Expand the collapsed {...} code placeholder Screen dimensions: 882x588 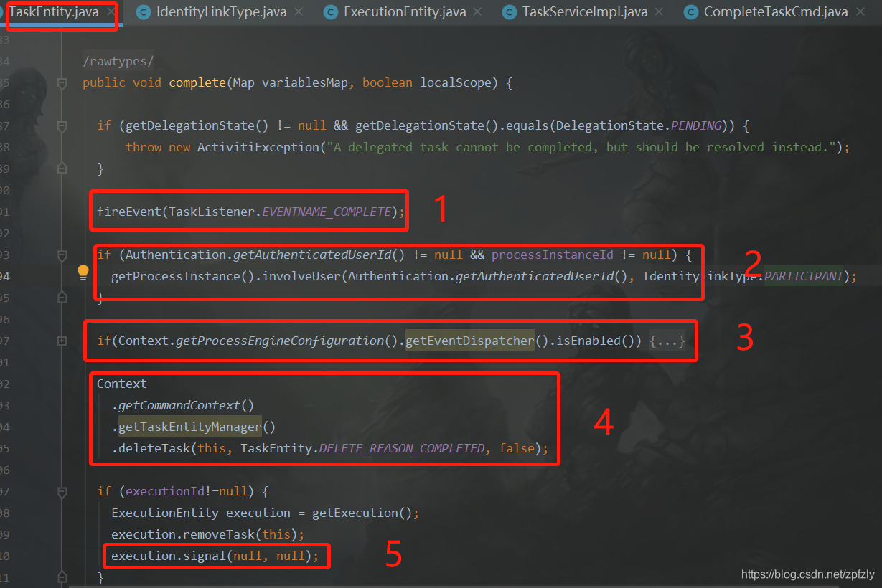[667, 341]
